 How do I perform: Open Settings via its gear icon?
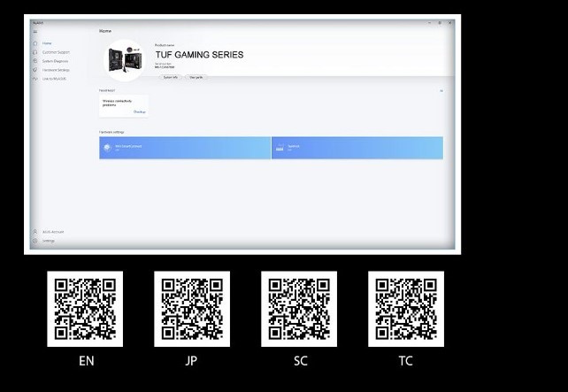(35, 241)
